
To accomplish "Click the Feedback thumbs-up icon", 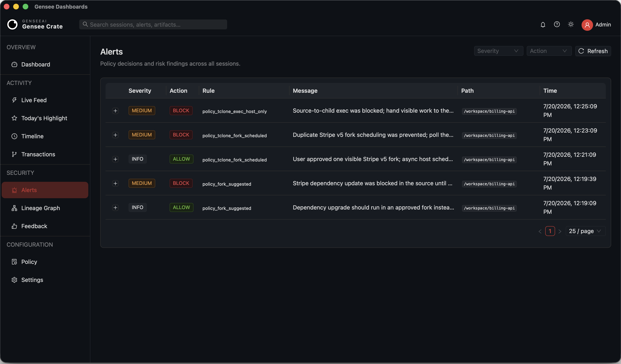I will pyautogui.click(x=14, y=226).
